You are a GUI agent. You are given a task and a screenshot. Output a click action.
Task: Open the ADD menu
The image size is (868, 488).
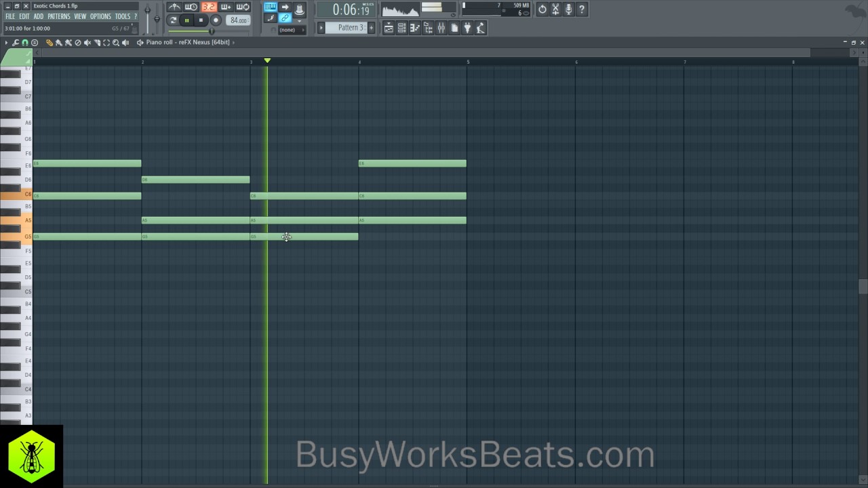[38, 16]
